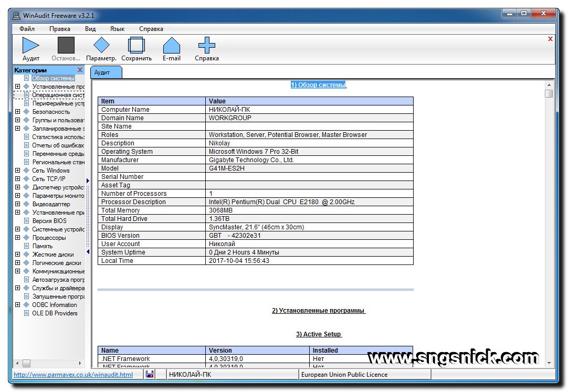
Task: Send report via E-mail icon
Action: (171, 45)
